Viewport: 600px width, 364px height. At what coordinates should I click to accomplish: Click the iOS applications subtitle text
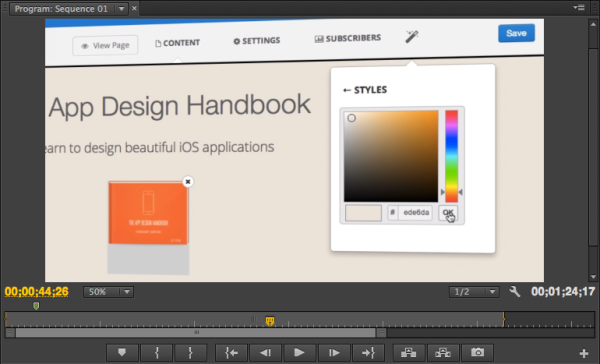click(160, 148)
